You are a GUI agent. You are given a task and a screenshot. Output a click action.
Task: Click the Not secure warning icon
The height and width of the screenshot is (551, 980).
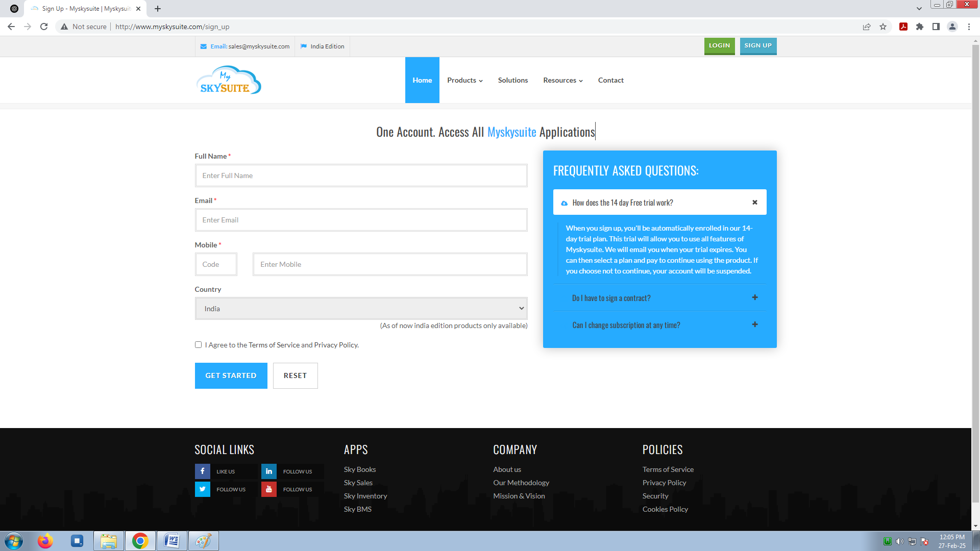[x=64, y=27]
